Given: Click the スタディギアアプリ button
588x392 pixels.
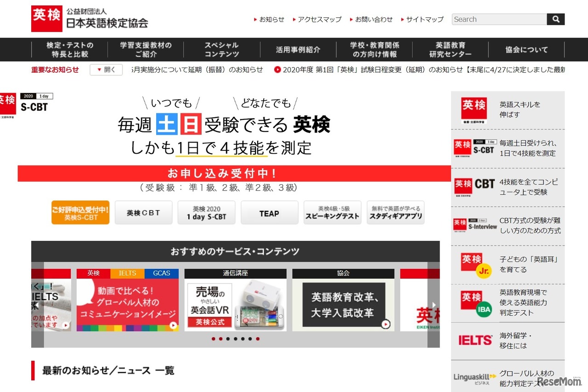Looking at the screenshot, I should click(x=396, y=213).
